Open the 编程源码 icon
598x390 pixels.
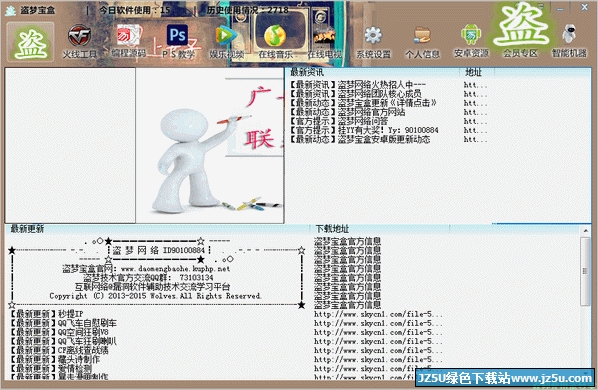pos(129,42)
